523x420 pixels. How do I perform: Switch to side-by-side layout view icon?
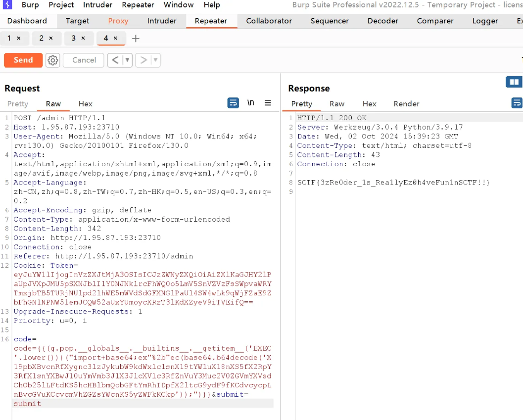(514, 82)
